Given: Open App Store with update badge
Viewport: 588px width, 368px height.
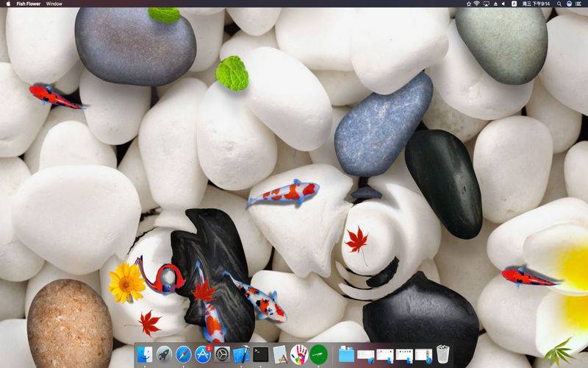Looking at the screenshot, I should 203,354.
